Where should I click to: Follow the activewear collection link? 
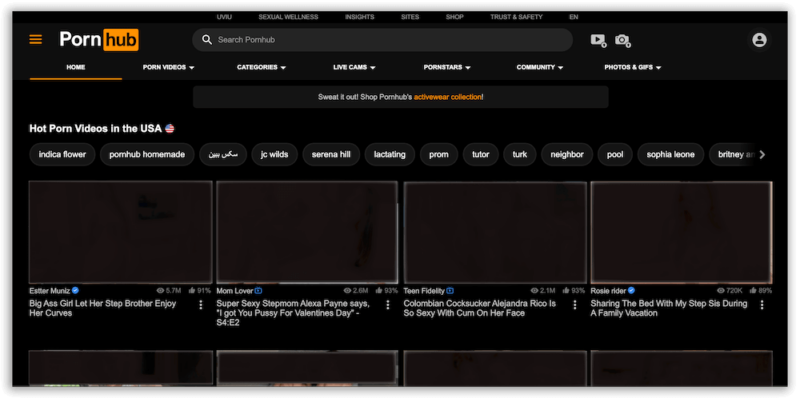pos(447,97)
